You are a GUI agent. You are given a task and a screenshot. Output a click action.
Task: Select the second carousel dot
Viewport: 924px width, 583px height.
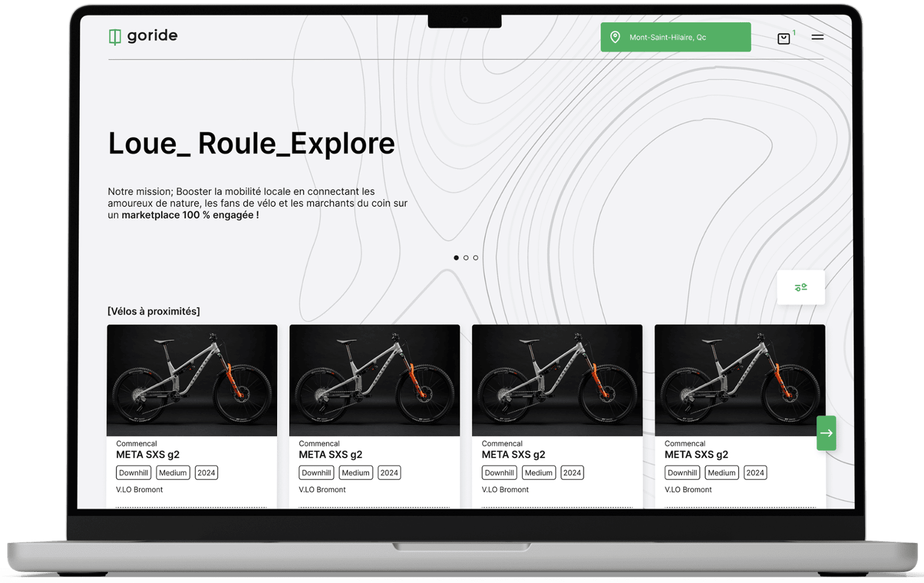(x=466, y=258)
